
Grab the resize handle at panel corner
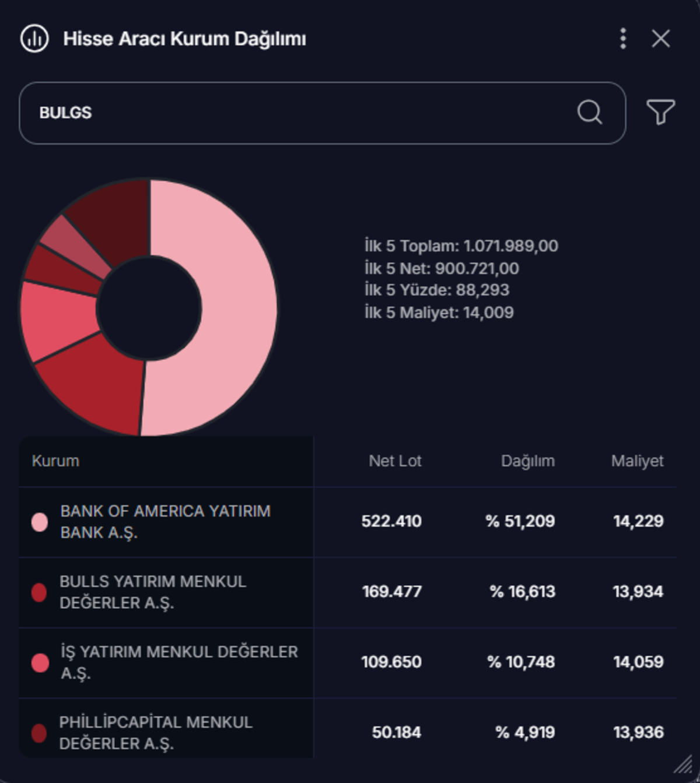(683, 764)
